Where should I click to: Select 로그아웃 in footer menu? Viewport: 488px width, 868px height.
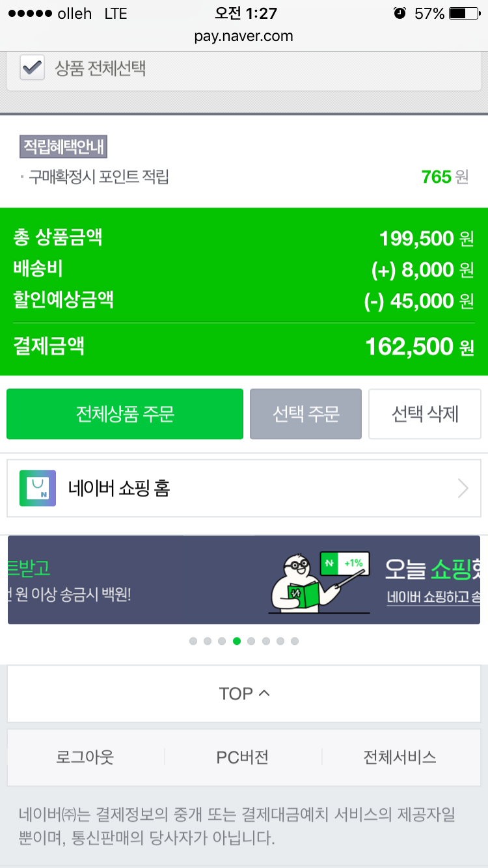85,757
